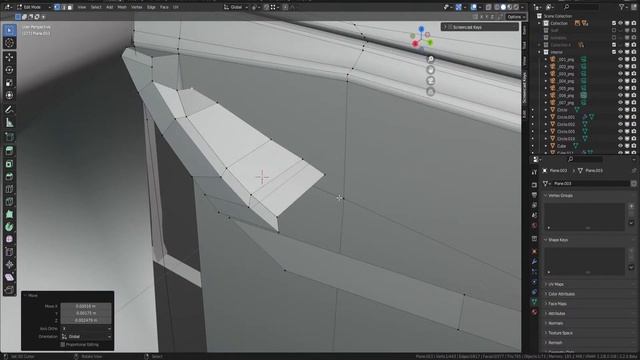Open the Axis Ortho dropdown in Move panel
The image size is (640, 360).
tap(87, 329)
